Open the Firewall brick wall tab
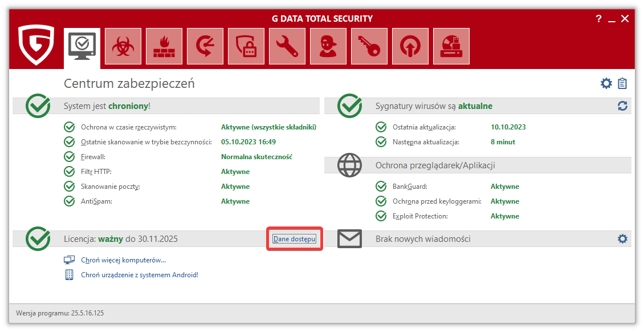Screen dimensions: 644x332 [x=164, y=46]
